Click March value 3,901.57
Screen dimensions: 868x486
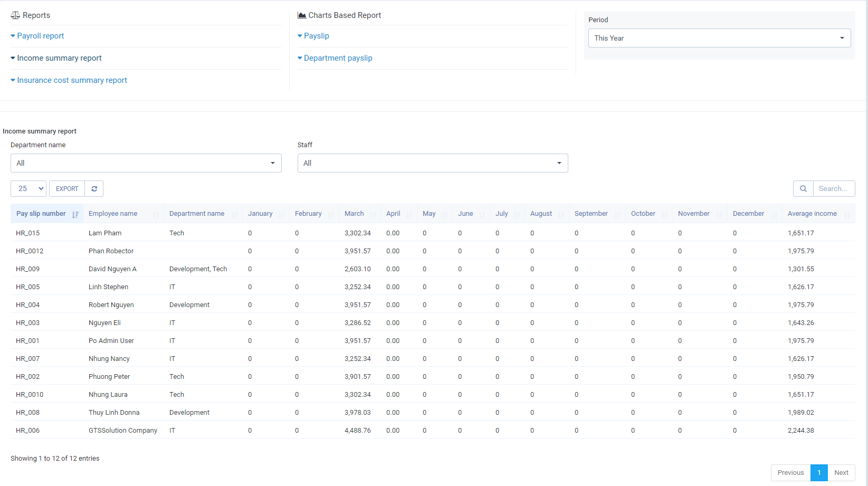[x=358, y=376]
